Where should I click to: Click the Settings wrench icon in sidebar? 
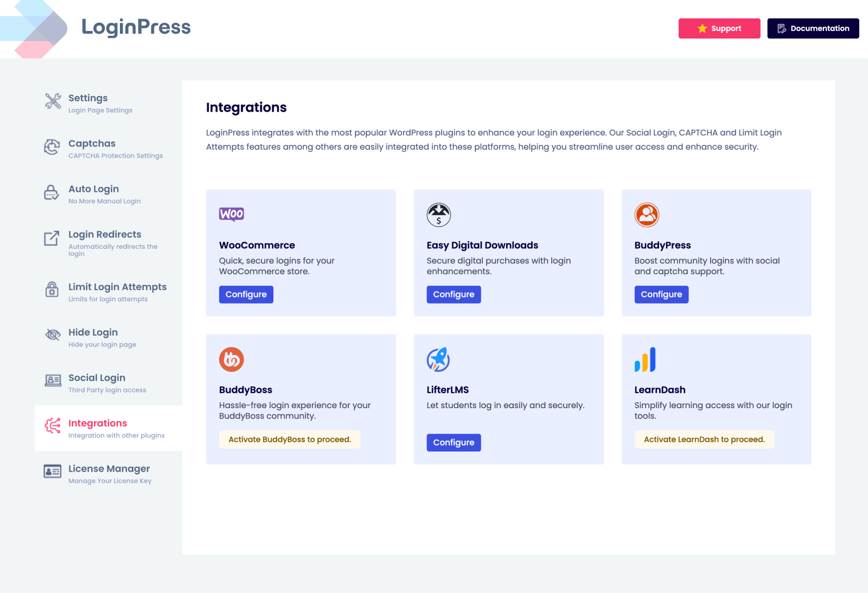53,101
